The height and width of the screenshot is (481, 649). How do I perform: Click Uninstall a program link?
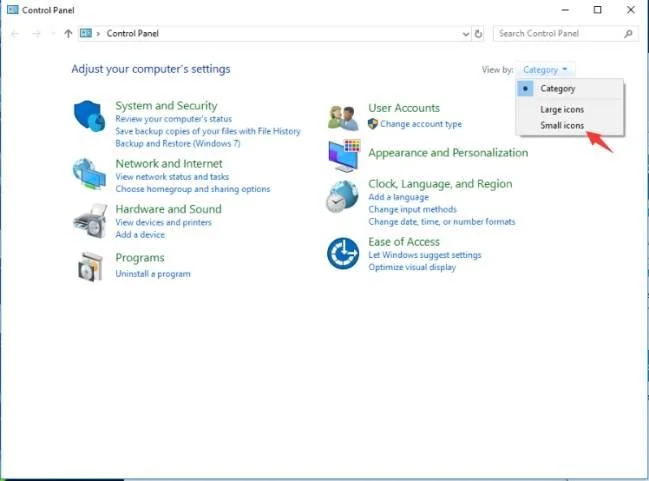[x=153, y=274]
